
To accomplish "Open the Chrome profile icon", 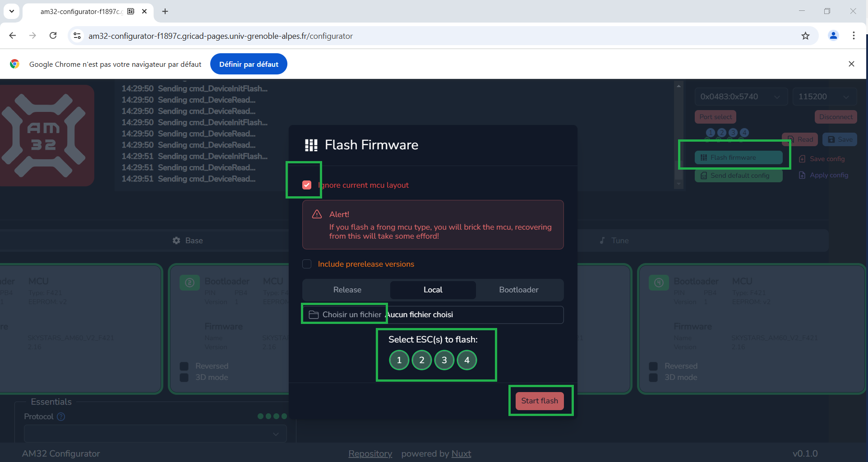I will tap(833, 36).
